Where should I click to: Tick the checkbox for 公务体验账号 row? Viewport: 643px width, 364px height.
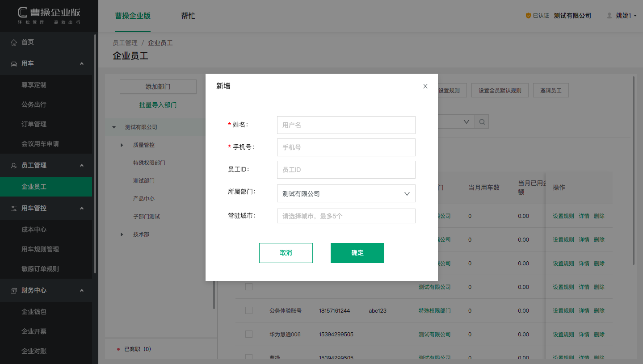pyautogui.click(x=249, y=310)
